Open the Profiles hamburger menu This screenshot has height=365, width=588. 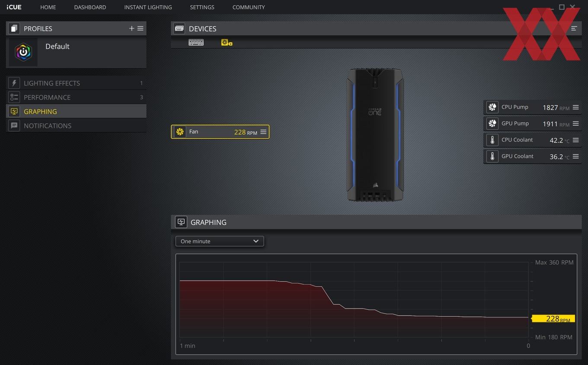point(141,29)
